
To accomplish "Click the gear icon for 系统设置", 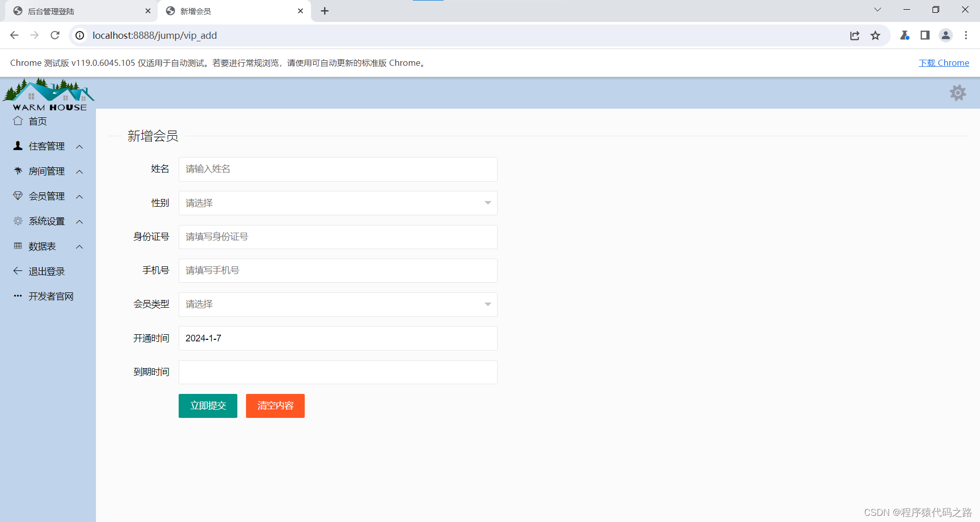I will click(x=18, y=221).
